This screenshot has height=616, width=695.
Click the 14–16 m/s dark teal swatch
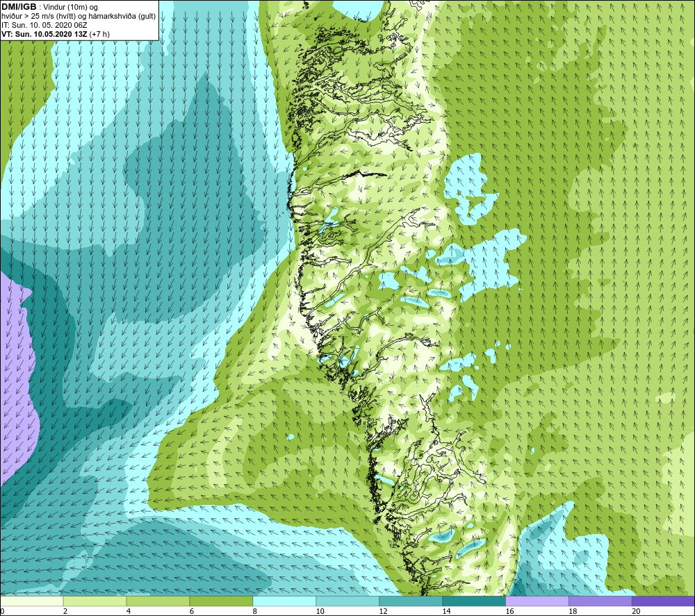coord(474,601)
